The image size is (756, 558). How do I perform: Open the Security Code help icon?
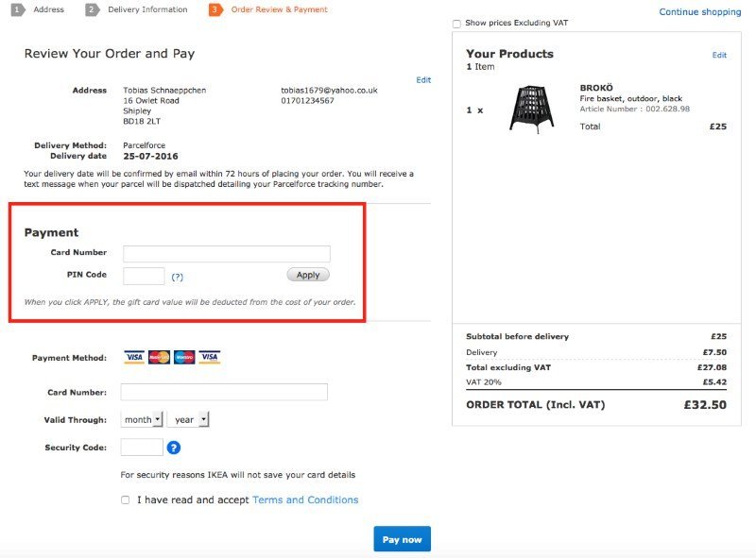(x=172, y=447)
